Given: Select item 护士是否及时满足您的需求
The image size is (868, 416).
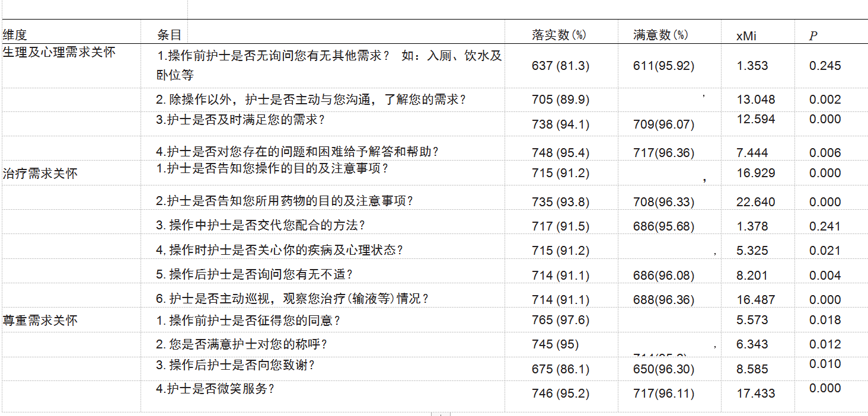Looking at the screenshot, I should (241, 120).
